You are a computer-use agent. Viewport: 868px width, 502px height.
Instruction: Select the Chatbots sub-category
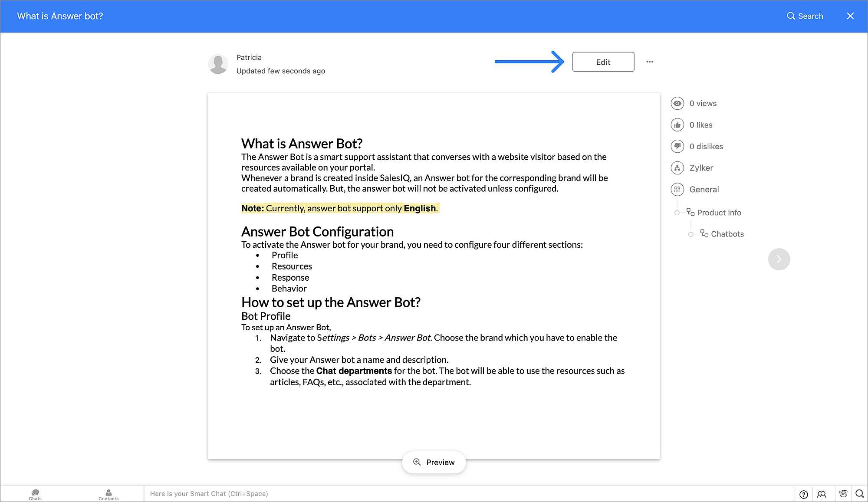(727, 234)
